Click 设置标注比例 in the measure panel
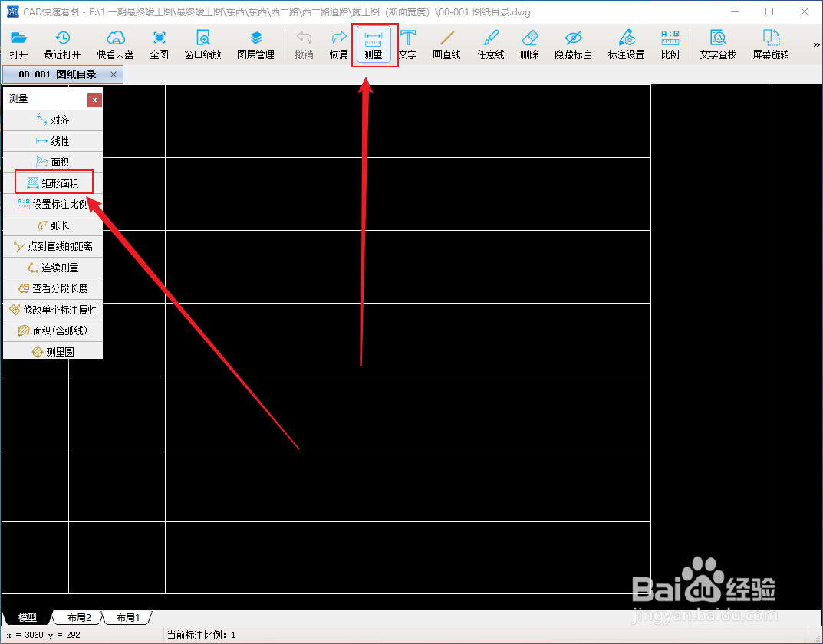This screenshot has height=644, width=823. coord(53,204)
